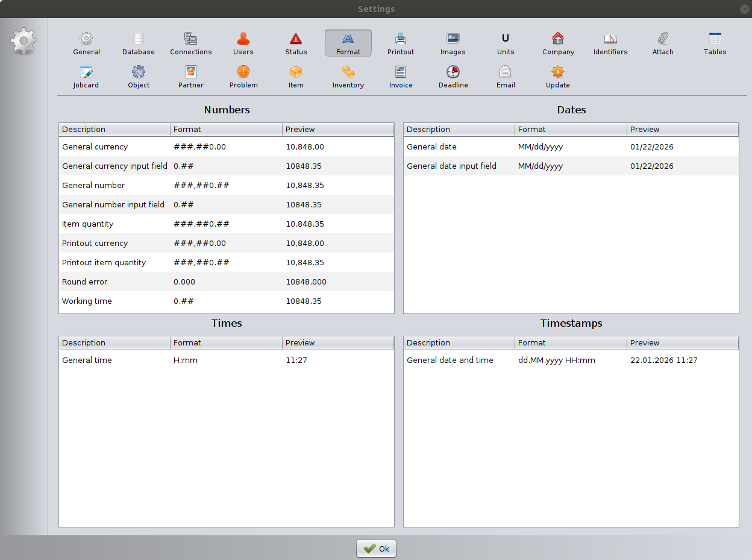This screenshot has height=560, width=752.
Task: Open the Database settings section
Action: pos(138,43)
